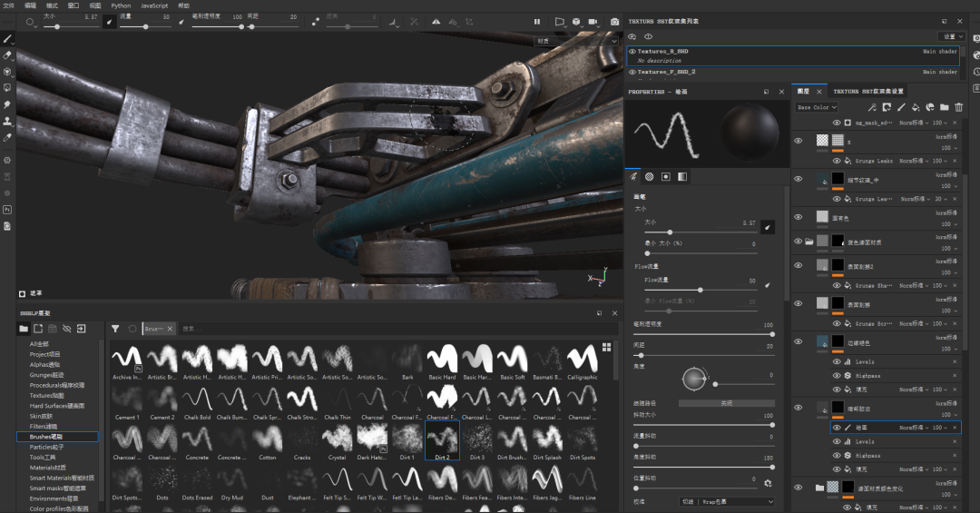Click the shelf import resources icon

click(x=82, y=329)
